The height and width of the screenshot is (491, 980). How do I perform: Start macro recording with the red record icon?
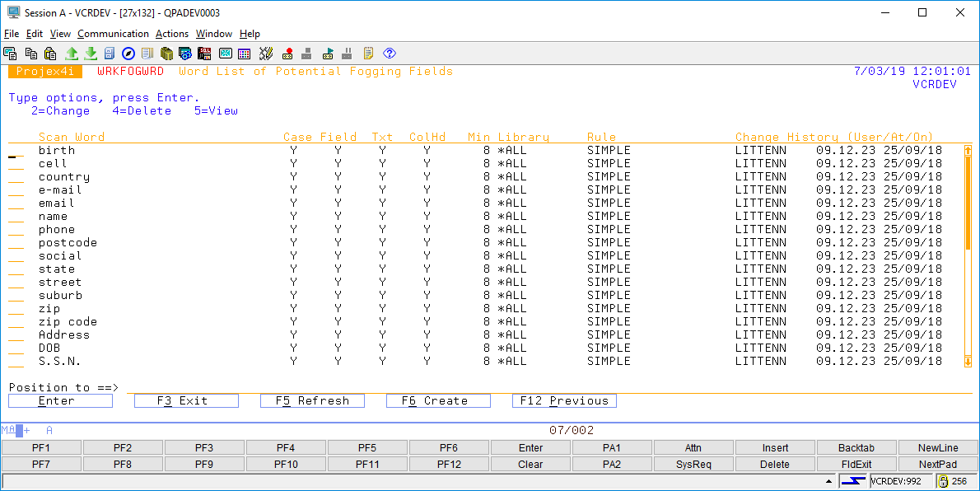click(x=287, y=54)
